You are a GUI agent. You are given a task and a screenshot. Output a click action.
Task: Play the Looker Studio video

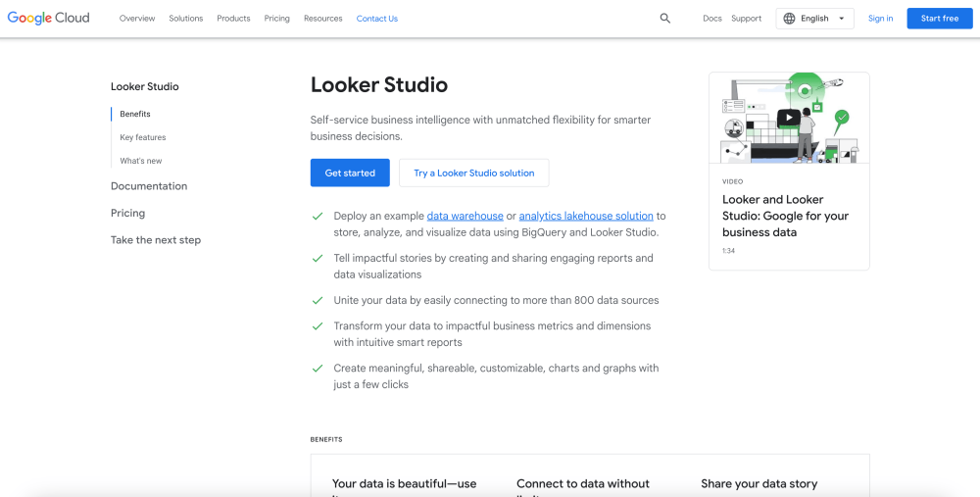click(789, 117)
